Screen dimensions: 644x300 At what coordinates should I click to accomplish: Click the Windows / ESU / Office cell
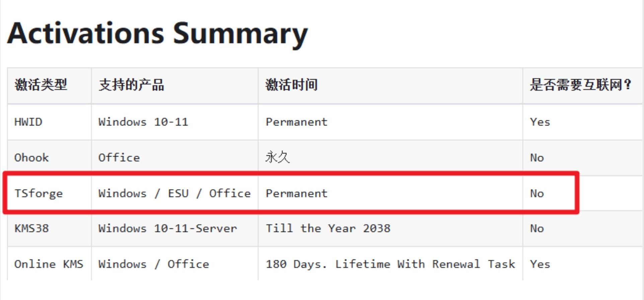tap(174, 193)
